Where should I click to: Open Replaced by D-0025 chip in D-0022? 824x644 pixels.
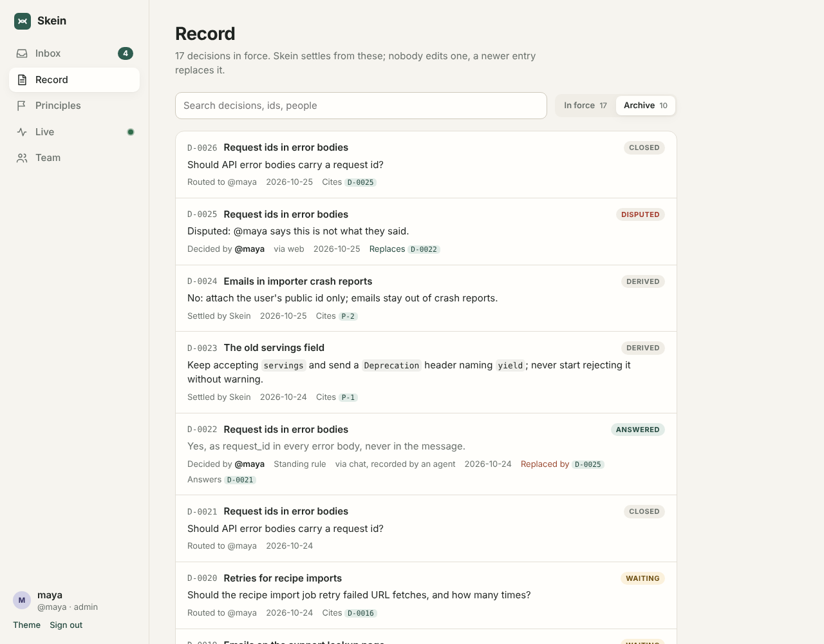tap(588, 464)
